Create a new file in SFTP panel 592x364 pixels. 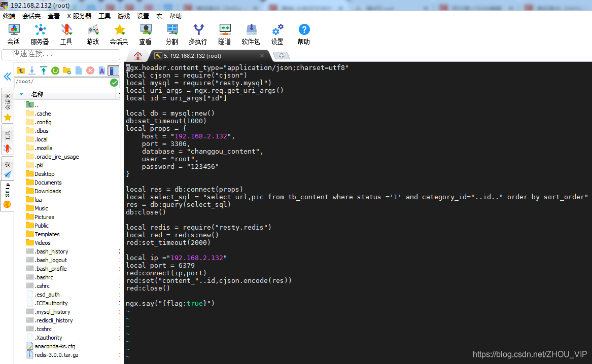click(79, 70)
